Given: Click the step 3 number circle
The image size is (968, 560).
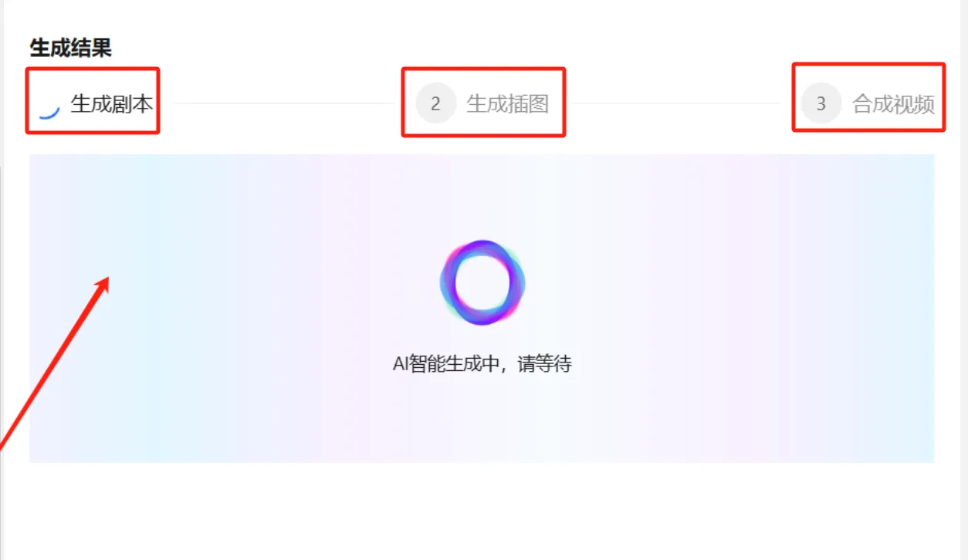Looking at the screenshot, I should pyautogui.click(x=821, y=103).
